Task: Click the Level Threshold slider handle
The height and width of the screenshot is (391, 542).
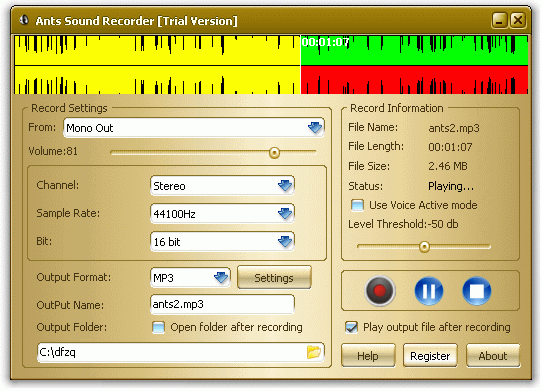Action: click(x=424, y=247)
